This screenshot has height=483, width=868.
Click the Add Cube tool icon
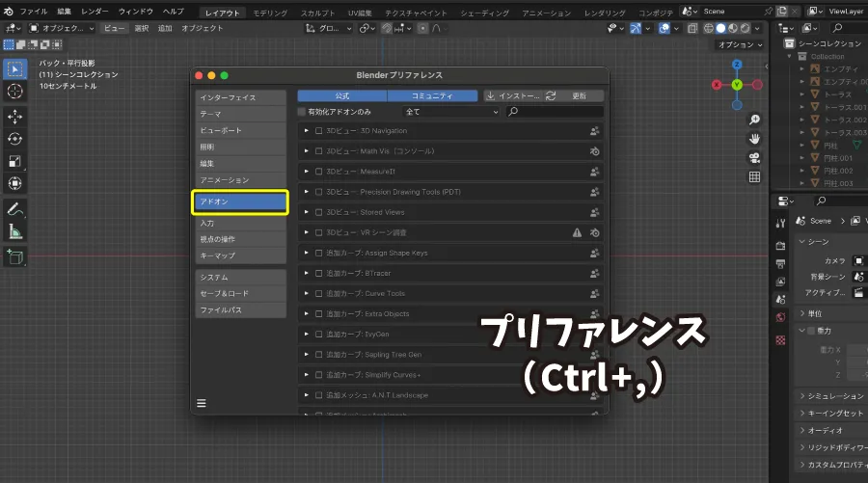tap(15, 256)
